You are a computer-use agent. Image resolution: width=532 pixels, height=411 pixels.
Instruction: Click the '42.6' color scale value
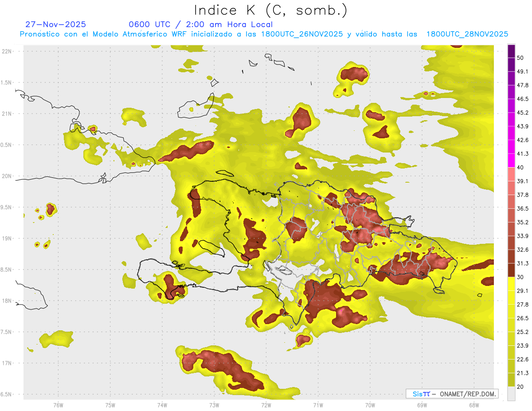pyautogui.click(x=523, y=140)
